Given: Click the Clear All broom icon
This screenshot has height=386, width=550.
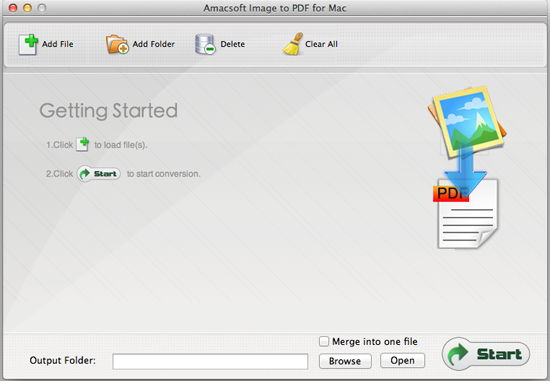Looking at the screenshot, I should [x=293, y=44].
